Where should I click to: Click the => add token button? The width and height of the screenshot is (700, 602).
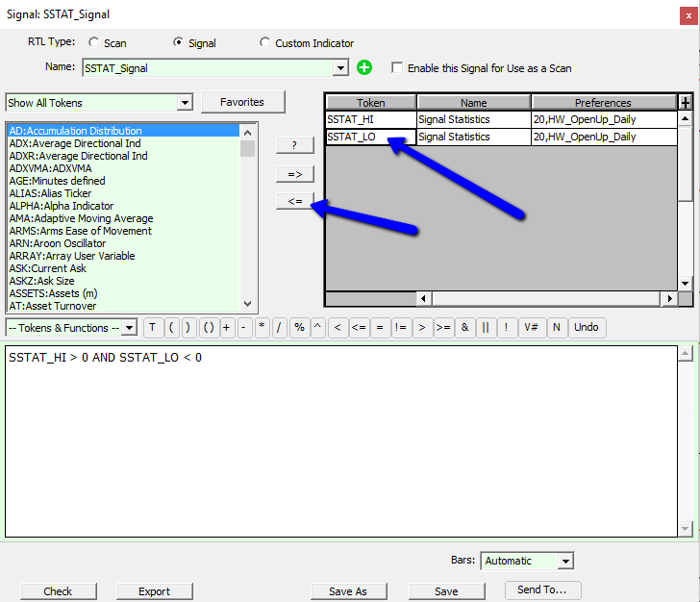(294, 174)
